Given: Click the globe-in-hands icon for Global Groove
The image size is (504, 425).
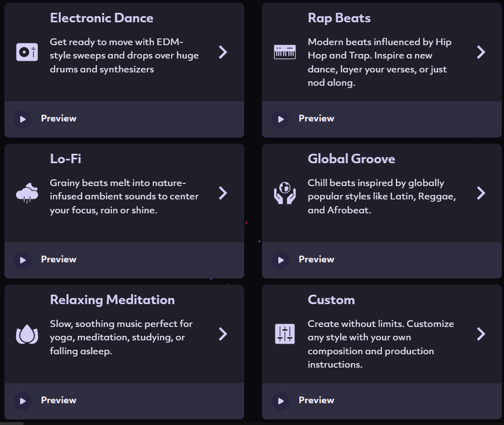Looking at the screenshot, I should [x=285, y=193].
